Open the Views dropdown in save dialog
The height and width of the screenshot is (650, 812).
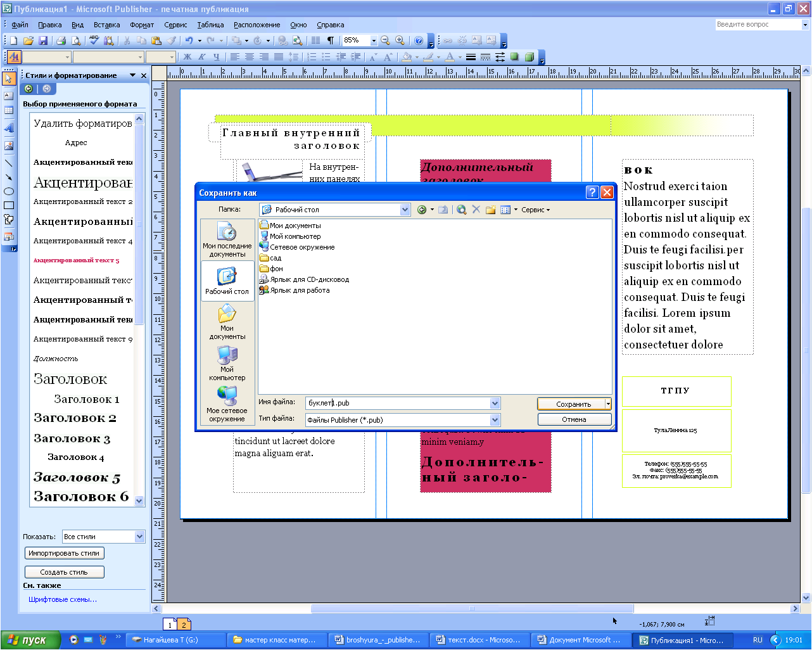[x=516, y=210]
